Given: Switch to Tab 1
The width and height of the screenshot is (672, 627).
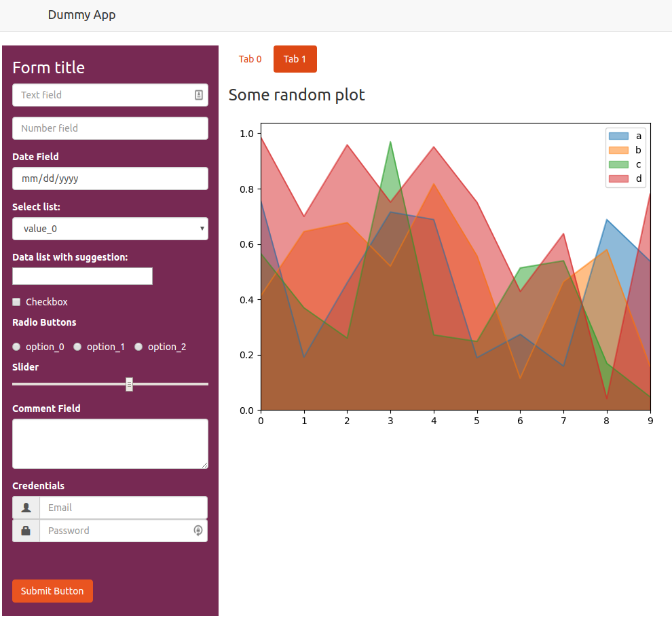Looking at the screenshot, I should pos(295,59).
